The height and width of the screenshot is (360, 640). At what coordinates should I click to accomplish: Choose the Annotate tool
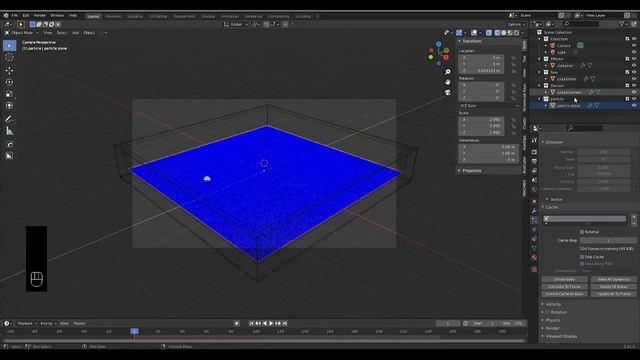click(9, 119)
